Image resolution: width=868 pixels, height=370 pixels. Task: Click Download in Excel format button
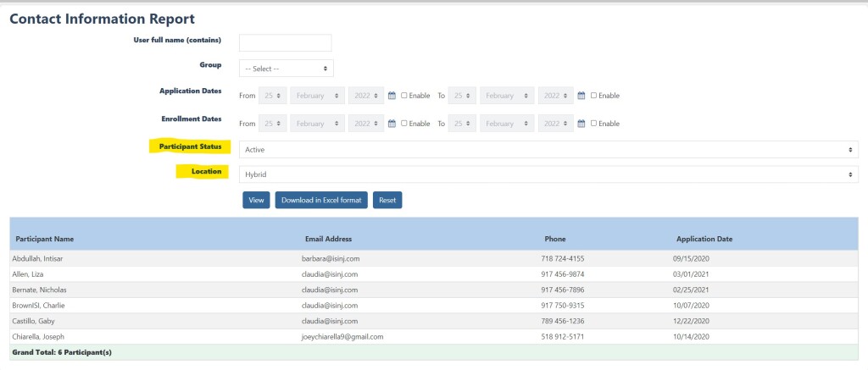321,201
